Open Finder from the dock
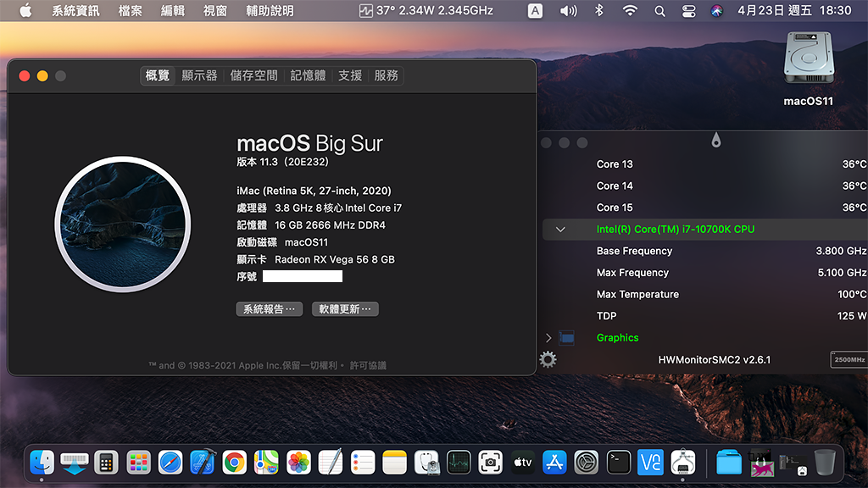This screenshot has width=868, height=488. pyautogui.click(x=42, y=462)
